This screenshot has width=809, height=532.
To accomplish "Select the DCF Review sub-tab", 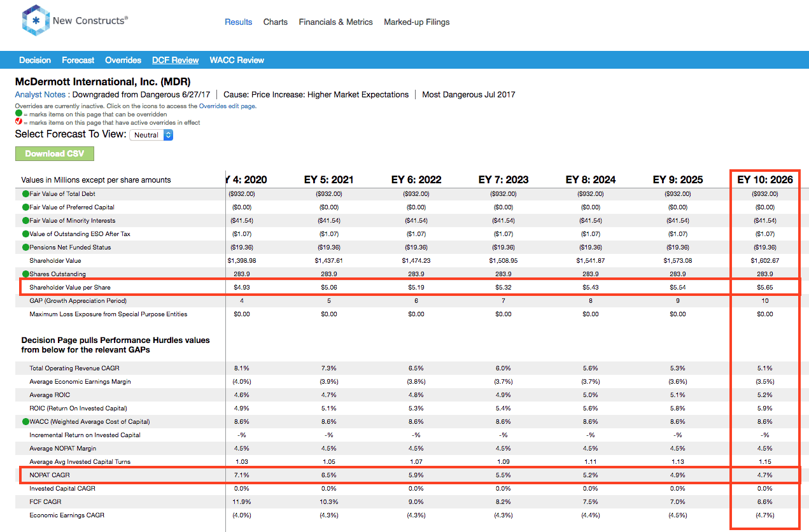I will 176,60.
